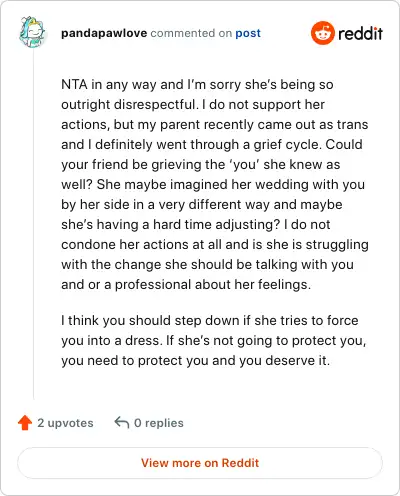The image size is (400, 496).
Task: Click the "2 upvotes" count label
Action: pyautogui.click(x=65, y=423)
